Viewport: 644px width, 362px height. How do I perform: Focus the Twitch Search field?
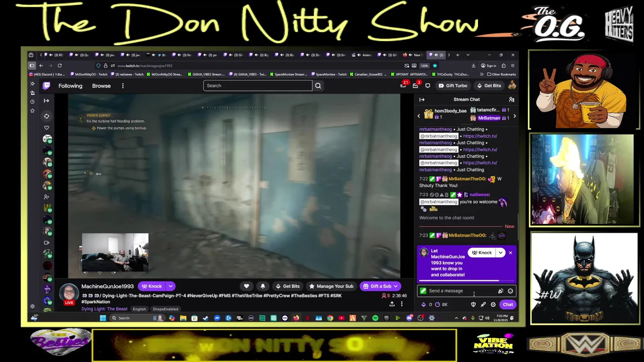258,85
